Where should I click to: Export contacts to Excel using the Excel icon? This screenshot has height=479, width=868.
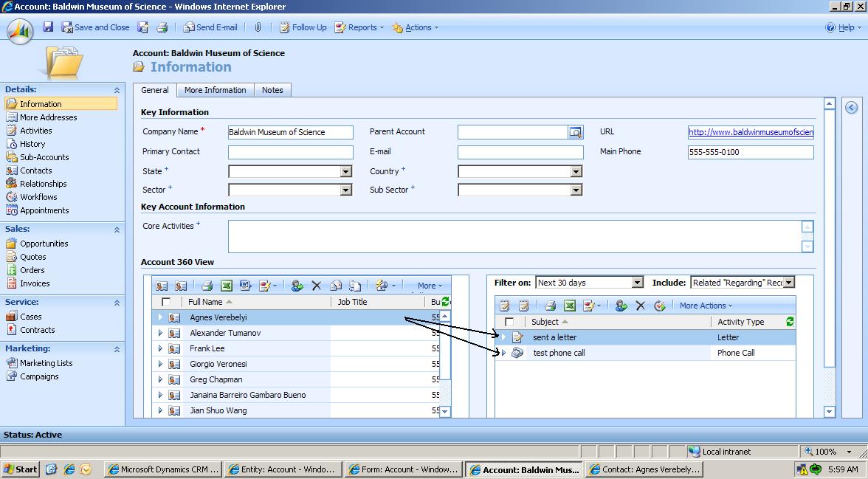coord(227,286)
